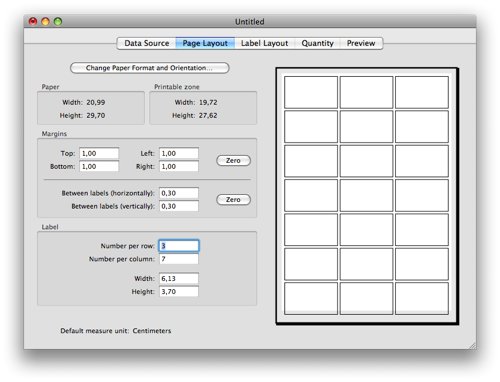Click the label Height input field
Viewport: 500px width, 382px height.
click(179, 292)
